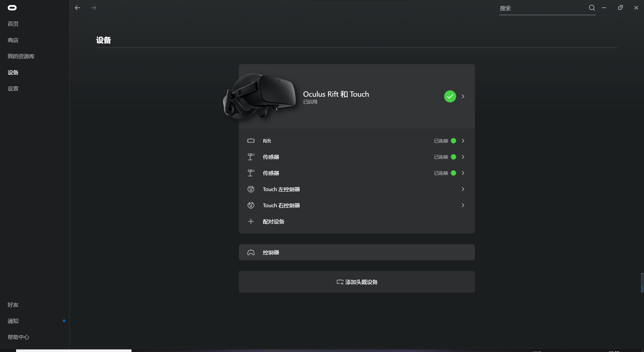The image size is (644, 352).
Task: Open the 商店 sidebar item
Action: 13,40
